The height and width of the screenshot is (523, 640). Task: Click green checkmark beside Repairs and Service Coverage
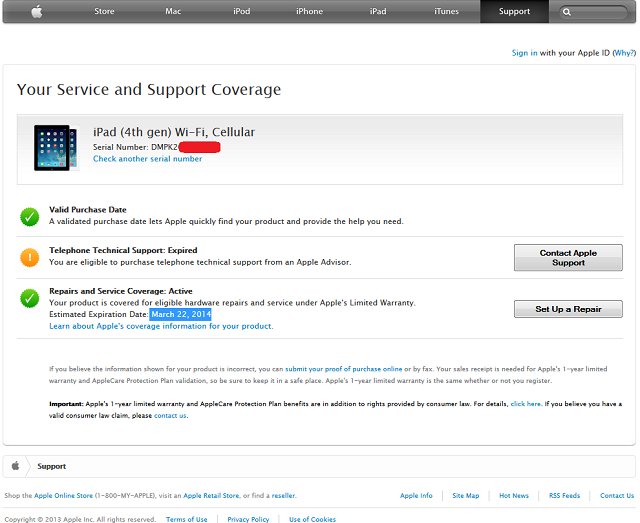point(29,298)
